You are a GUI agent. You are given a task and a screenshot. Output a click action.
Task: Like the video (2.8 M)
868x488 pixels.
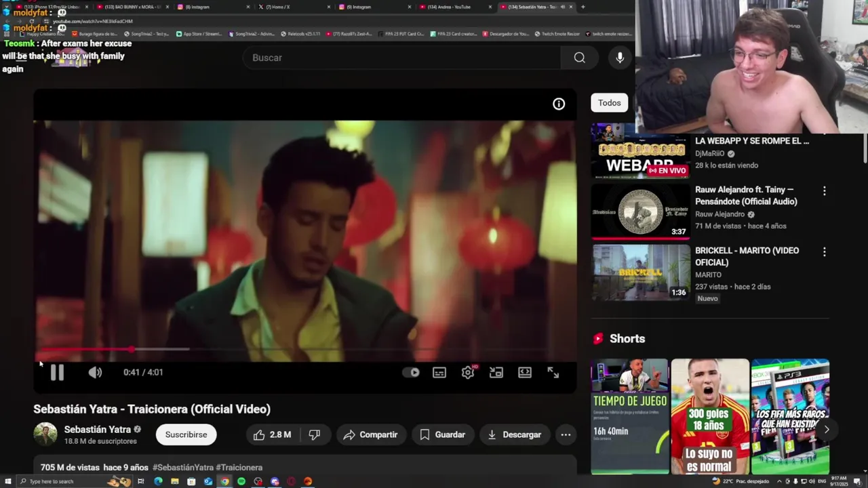pyautogui.click(x=273, y=434)
